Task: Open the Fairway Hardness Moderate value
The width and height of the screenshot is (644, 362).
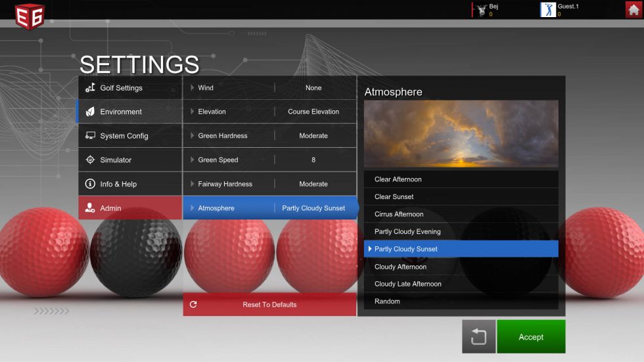Action: tap(313, 184)
